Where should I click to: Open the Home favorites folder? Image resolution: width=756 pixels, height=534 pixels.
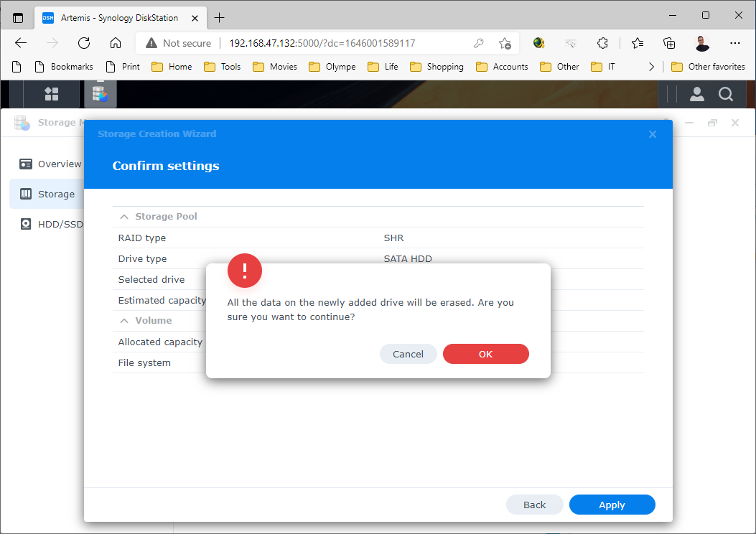point(172,67)
